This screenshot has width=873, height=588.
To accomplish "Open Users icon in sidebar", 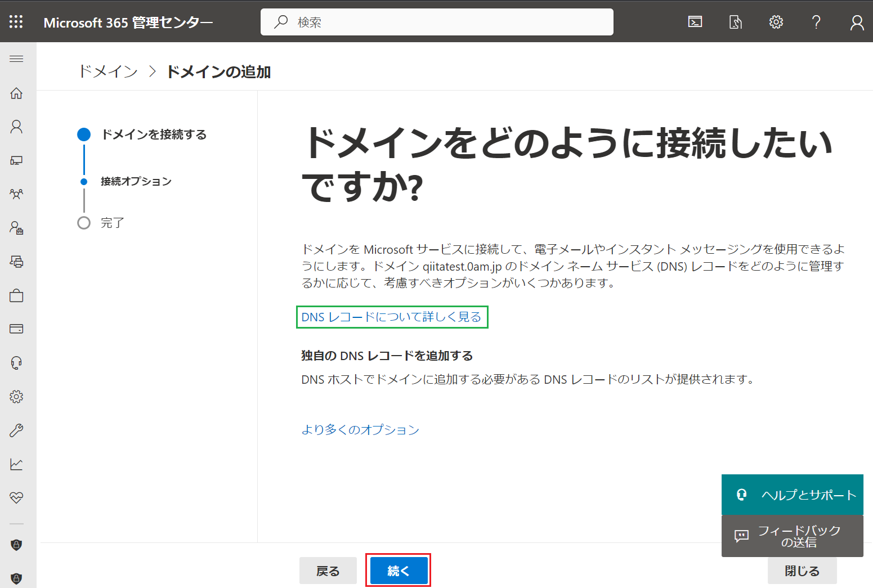I will [16, 127].
